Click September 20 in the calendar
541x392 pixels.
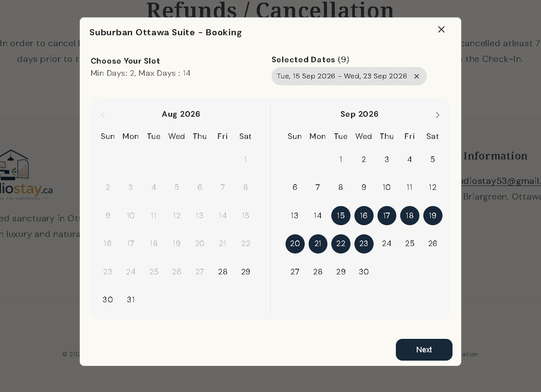pyautogui.click(x=295, y=243)
